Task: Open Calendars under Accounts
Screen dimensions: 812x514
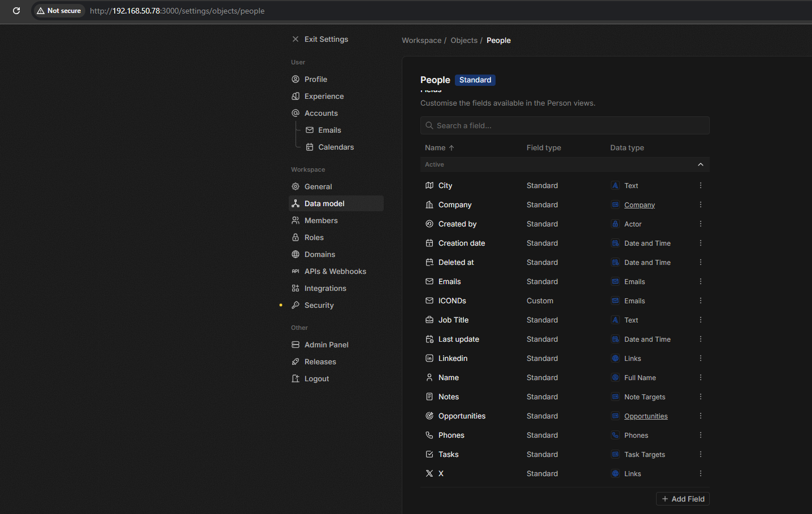Action: click(343, 147)
